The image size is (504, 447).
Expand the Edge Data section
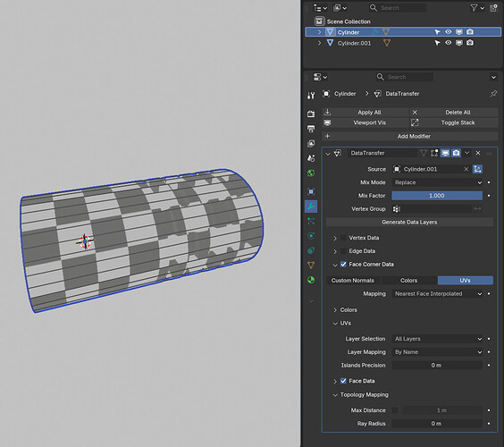pos(335,251)
